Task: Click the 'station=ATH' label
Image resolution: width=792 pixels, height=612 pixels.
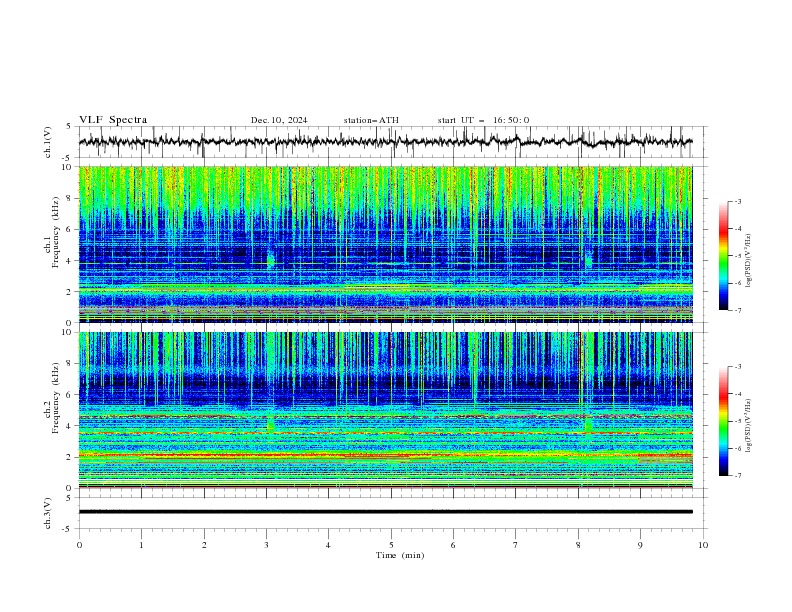Action: pos(371,120)
